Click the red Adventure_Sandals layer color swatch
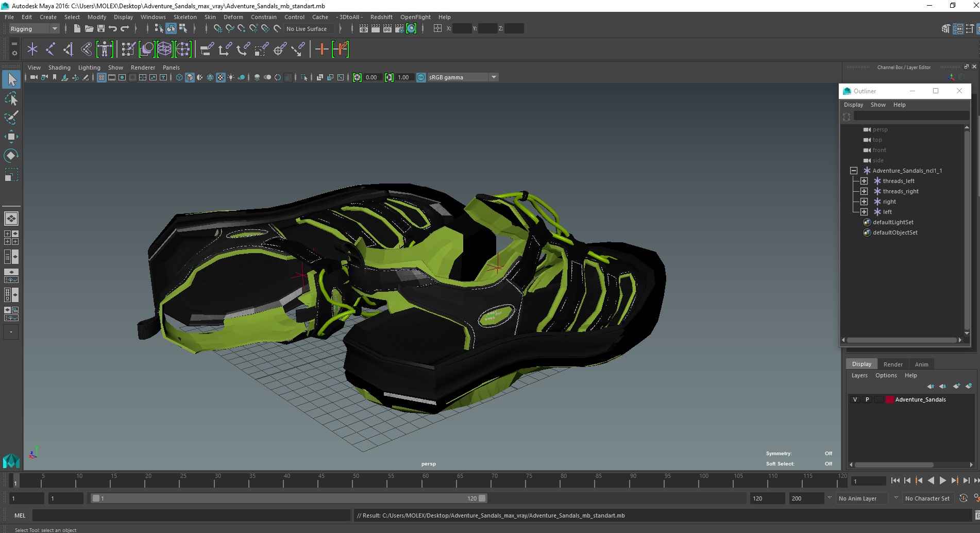980x533 pixels. click(889, 399)
